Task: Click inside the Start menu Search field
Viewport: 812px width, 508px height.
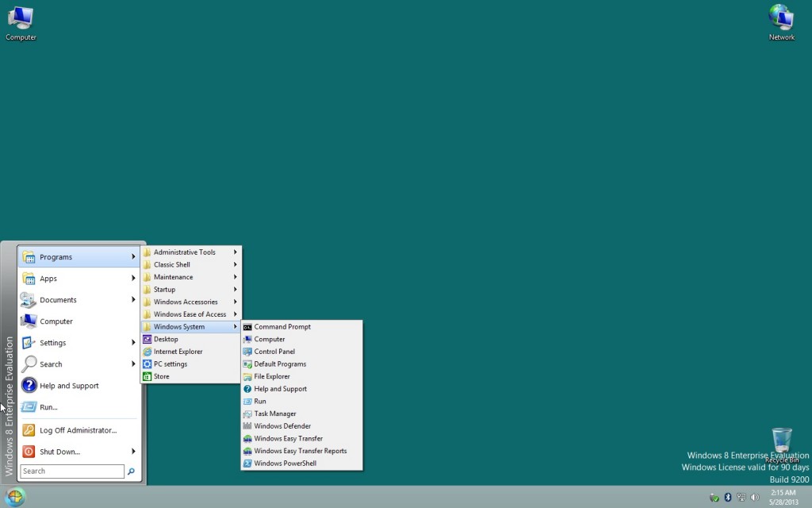Action: coord(72,471)
